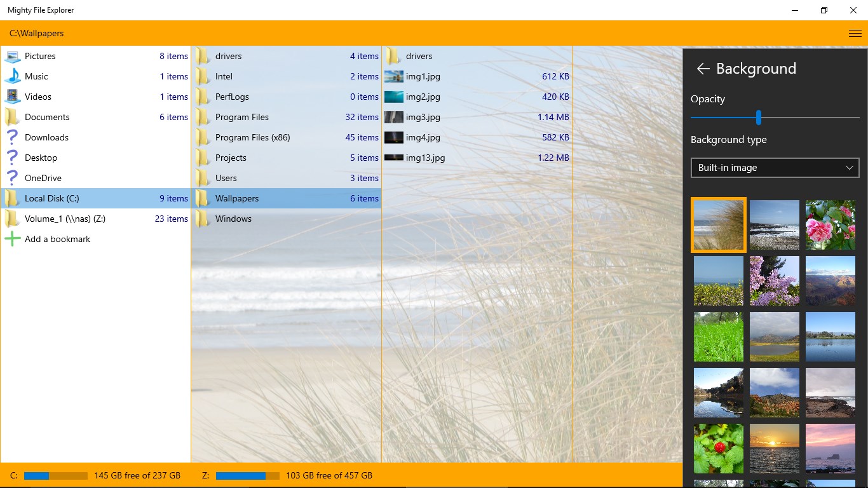Click the "Add a bookmark" label

pyautogui.click(x=58, y=239)
